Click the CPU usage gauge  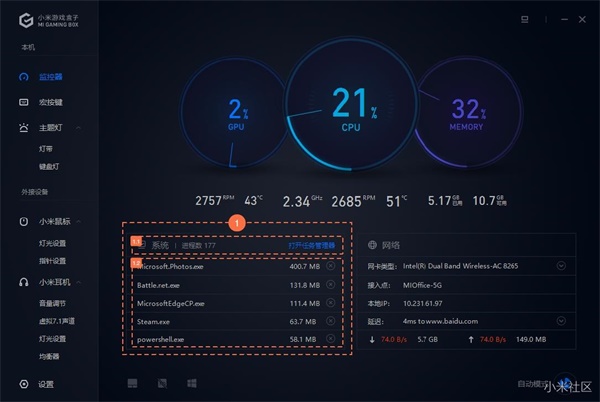[351, 104]
